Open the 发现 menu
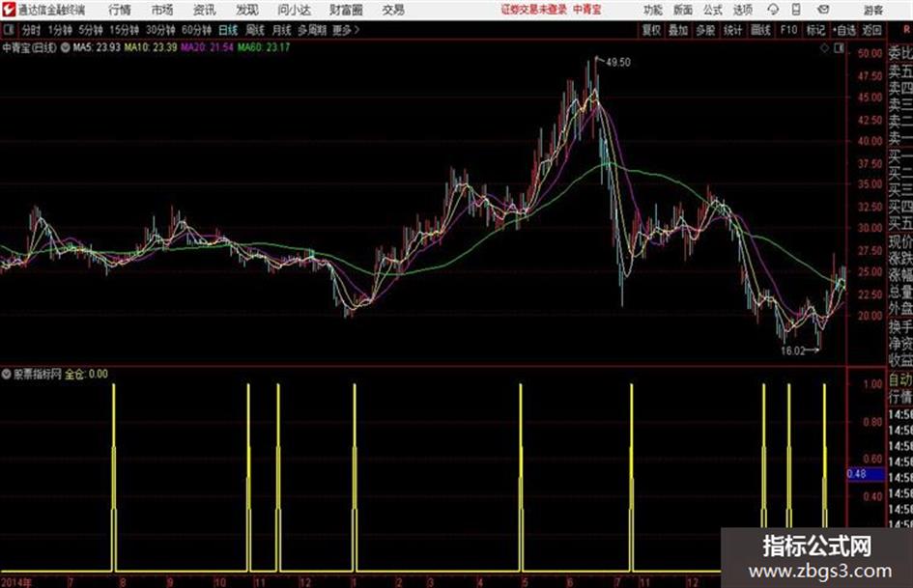Screen dimensions: 913x588 click(247, 10)
